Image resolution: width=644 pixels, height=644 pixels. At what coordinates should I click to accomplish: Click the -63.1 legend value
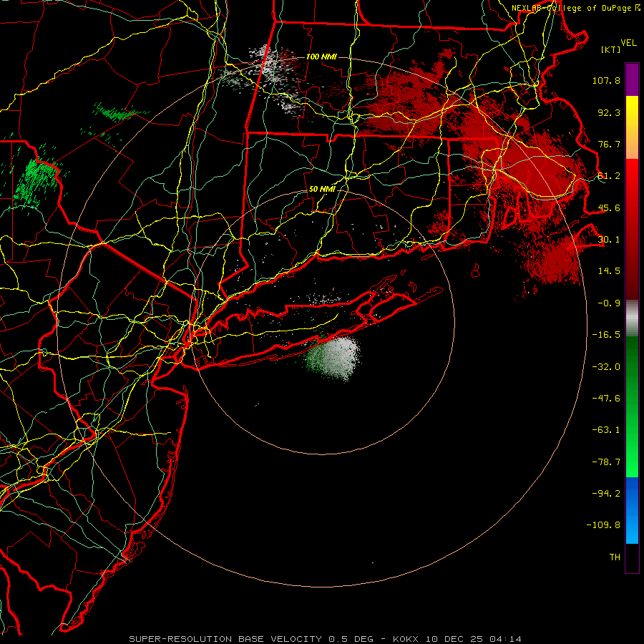(606, 430)
